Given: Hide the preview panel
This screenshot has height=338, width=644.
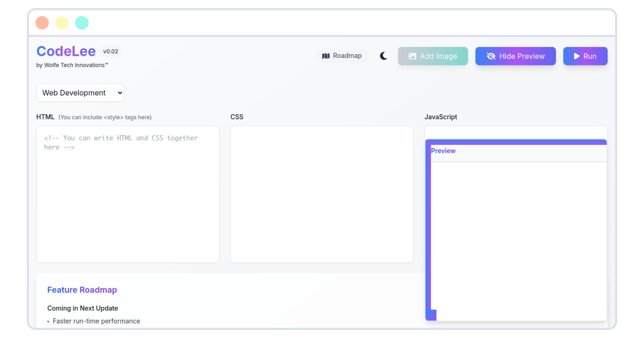Looking at the screenshot, I should coord(515,56).
